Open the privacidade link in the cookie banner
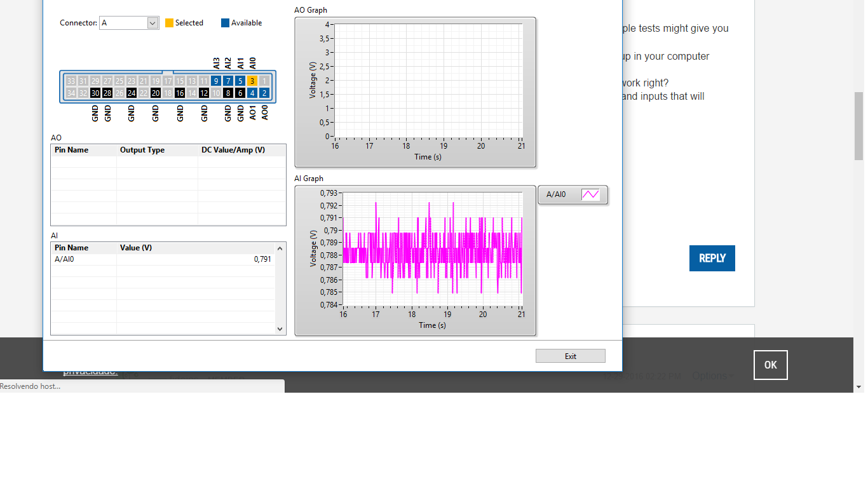Viewport: 868px width, 488px height. [x=90, y=371]
